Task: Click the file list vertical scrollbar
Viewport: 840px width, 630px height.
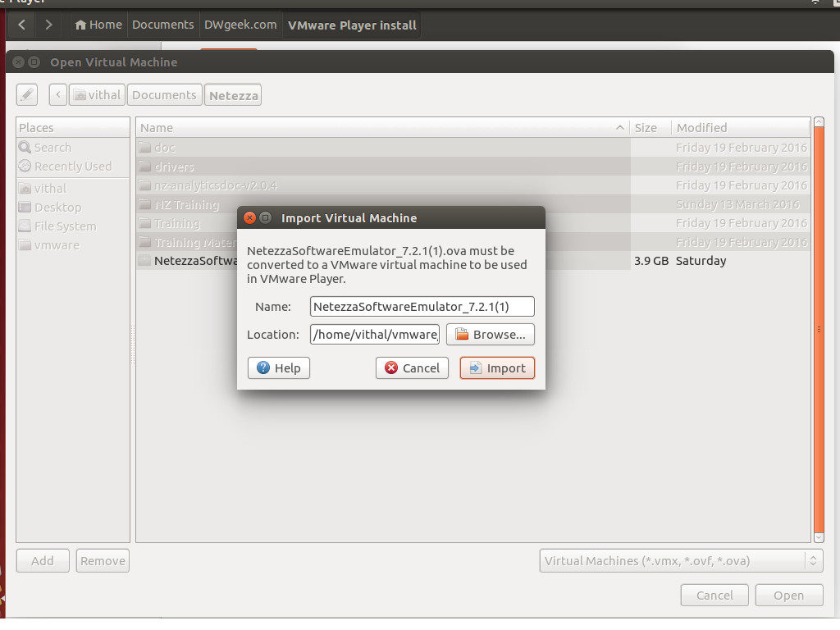Action: (819, 330)
